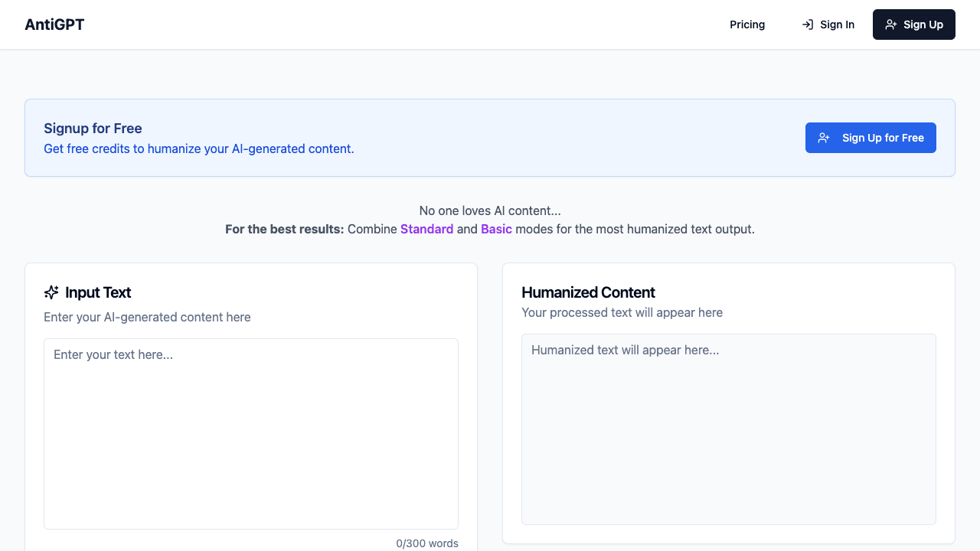Select the AntiGPT logo in the header
Image resolution: width=980 pixels, height=551 pixels.
[54, 24]
